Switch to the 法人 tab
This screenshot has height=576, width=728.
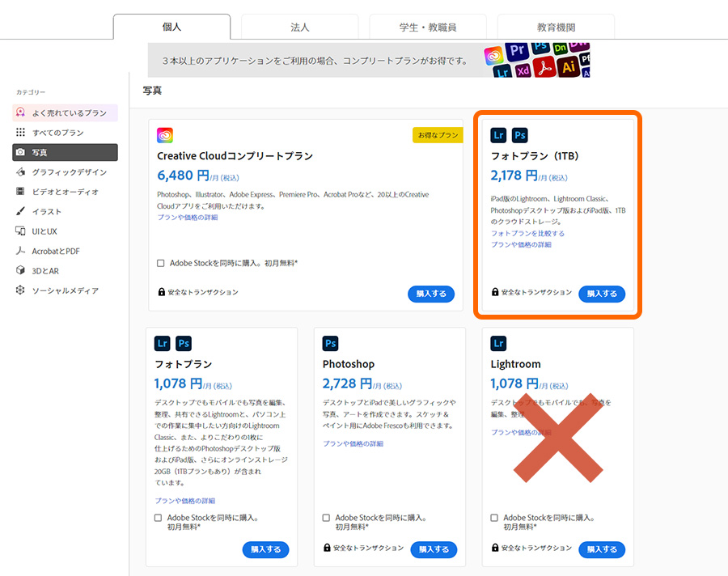point(300,28)
